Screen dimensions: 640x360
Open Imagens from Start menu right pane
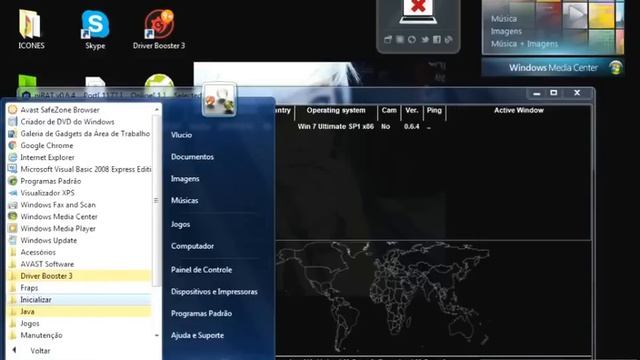coord(185,179)
